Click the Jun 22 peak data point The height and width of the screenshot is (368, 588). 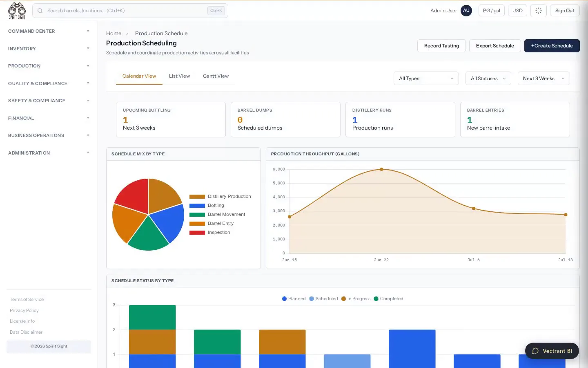coord(381,169)
